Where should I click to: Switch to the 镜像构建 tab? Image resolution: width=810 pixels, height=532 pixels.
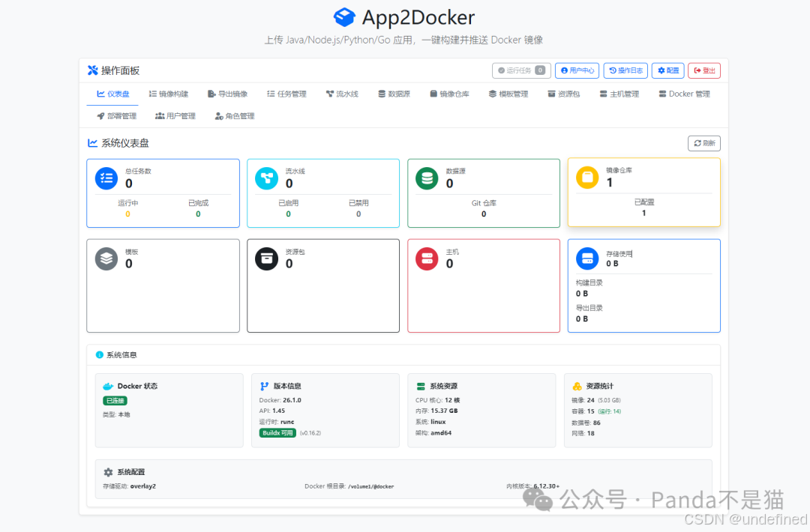(x=169, y=94)
